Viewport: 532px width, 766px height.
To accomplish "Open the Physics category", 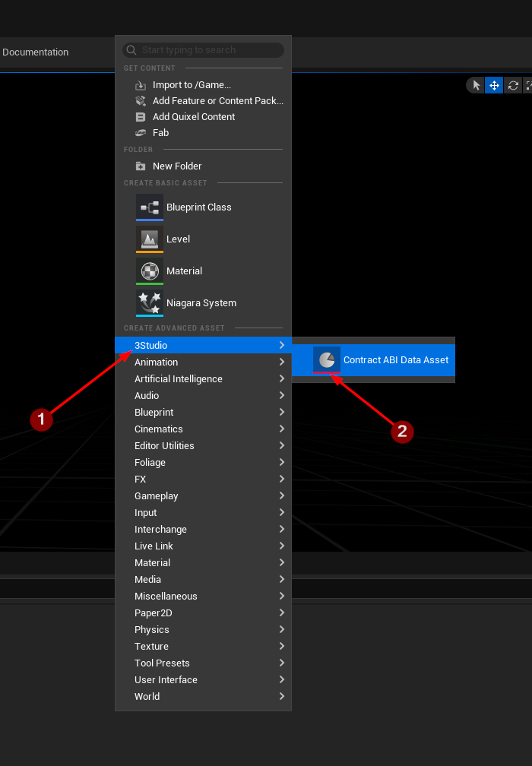I will [203, 630].
